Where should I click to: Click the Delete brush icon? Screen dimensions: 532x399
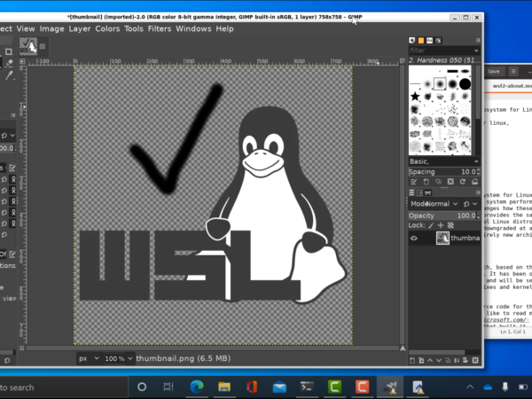(x=450, y=182)
